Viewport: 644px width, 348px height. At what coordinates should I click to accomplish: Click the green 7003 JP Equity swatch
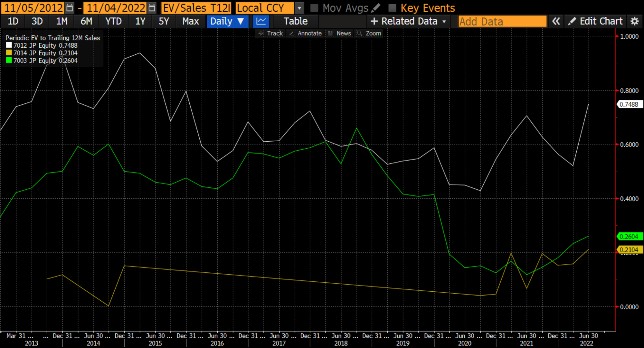coord(9,60)
